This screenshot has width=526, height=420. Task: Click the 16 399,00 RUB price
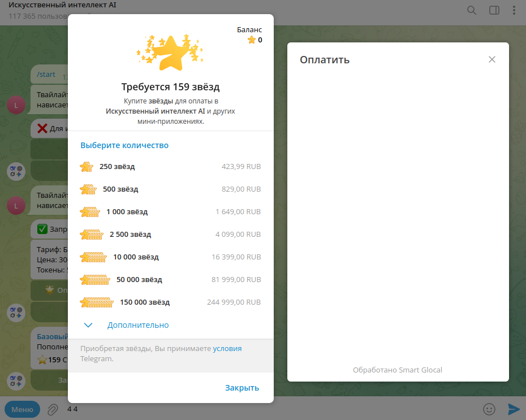click(x=236, y=257)
